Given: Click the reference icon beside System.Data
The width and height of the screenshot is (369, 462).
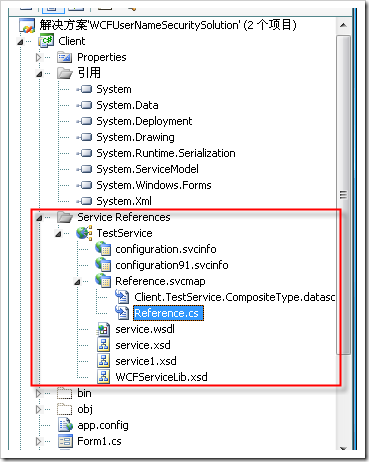Looking at the screenshot, I should [84, 105].
